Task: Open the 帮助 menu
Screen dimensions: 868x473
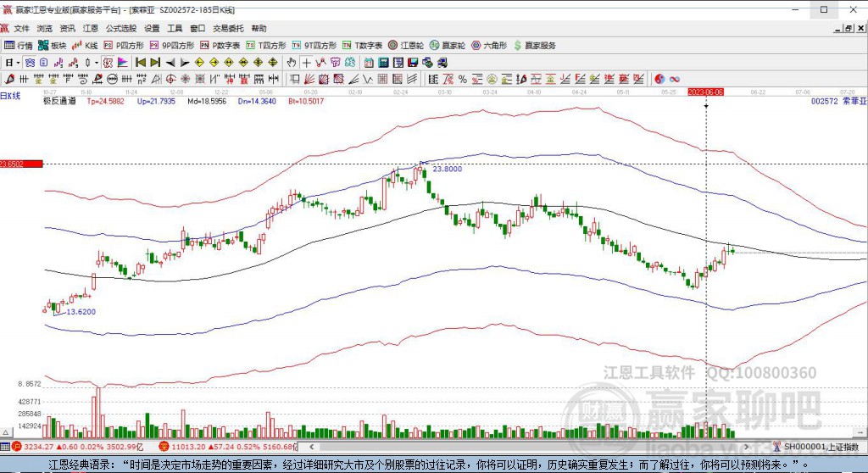Action: (x=259, y=28)
